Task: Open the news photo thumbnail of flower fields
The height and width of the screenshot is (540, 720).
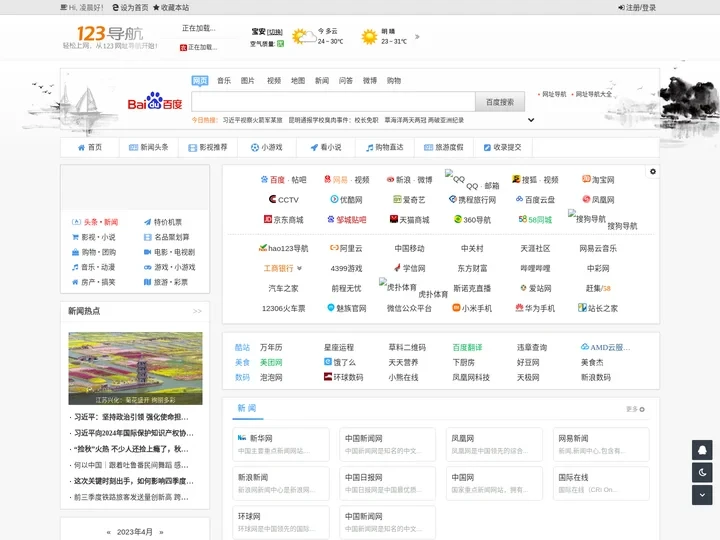Action: point(135,368)
